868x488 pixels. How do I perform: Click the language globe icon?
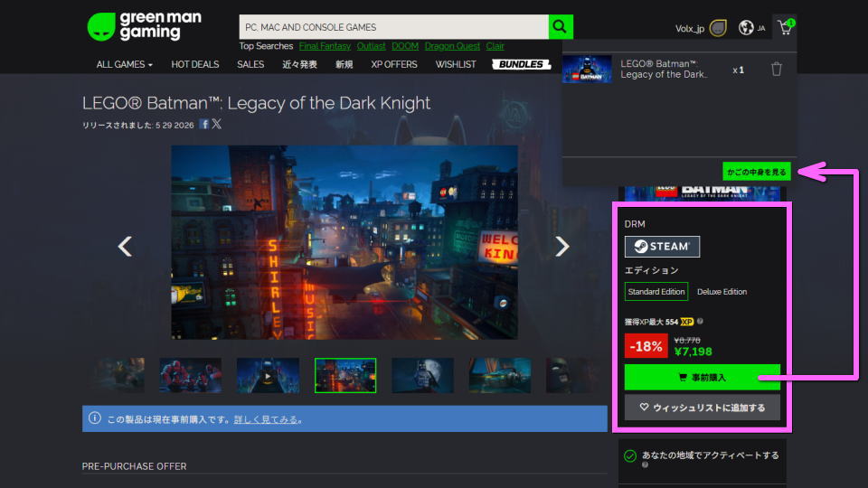[746, 28]
